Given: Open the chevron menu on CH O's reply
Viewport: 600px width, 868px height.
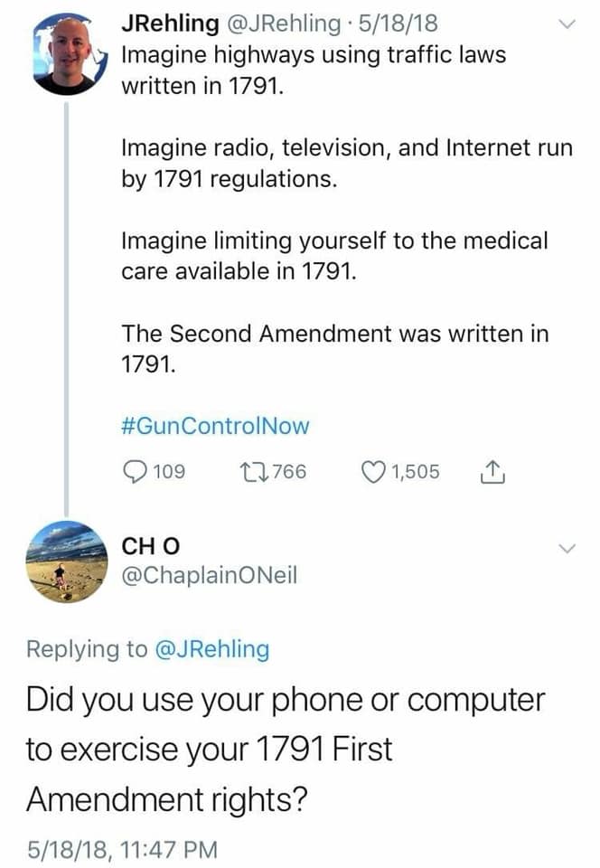Looking at the screenshot, I should [567, 549].
